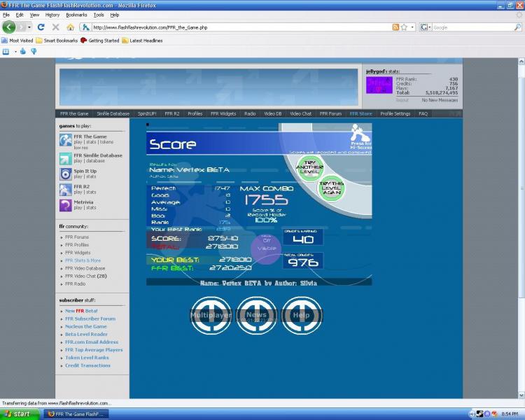The width and height of the screenshot is (525, 420).
Task: Select the Metrivia question mark icon
Action: tap(65, 204)
